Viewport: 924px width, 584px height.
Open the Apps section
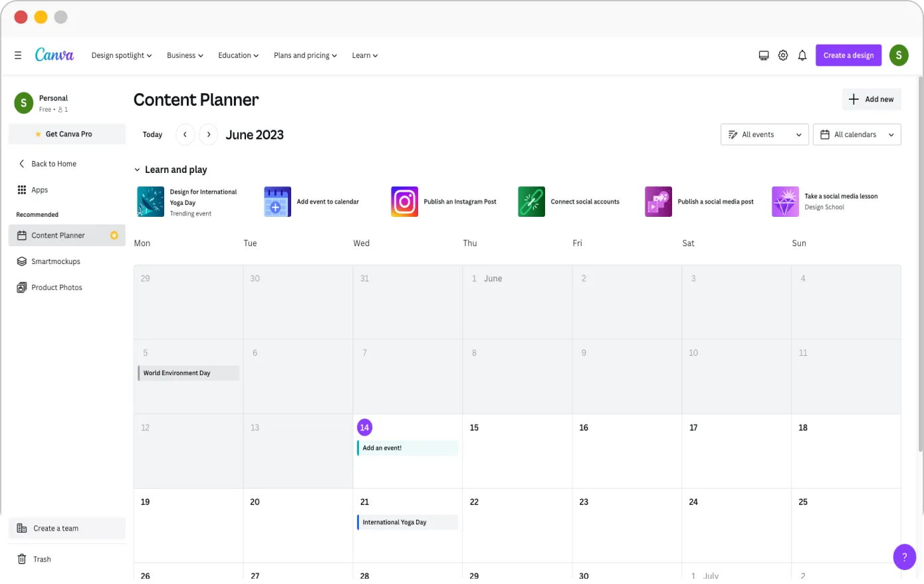39,190
